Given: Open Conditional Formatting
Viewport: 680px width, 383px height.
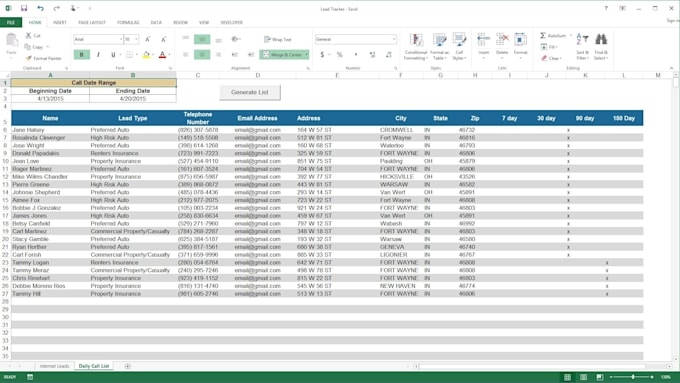Looking at the screenshot, I should click(x=416, y=46).
